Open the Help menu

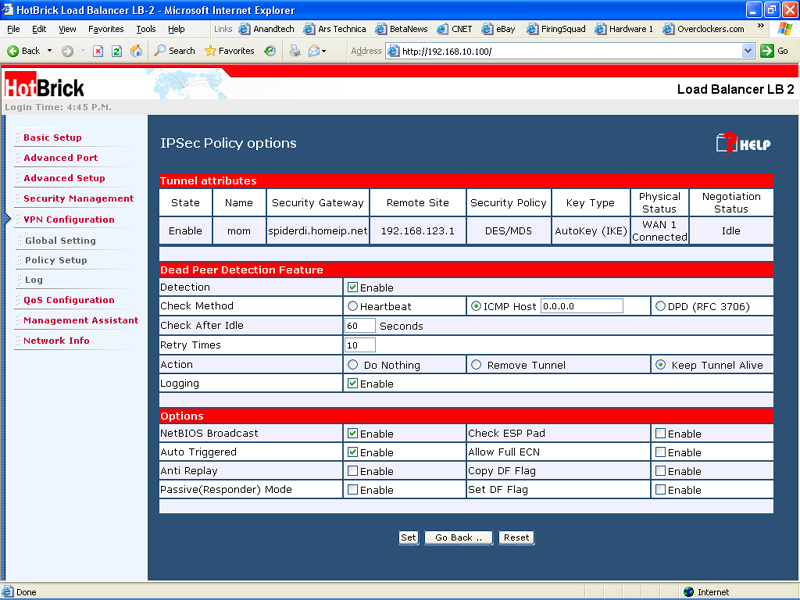click(x=176, y=29)
